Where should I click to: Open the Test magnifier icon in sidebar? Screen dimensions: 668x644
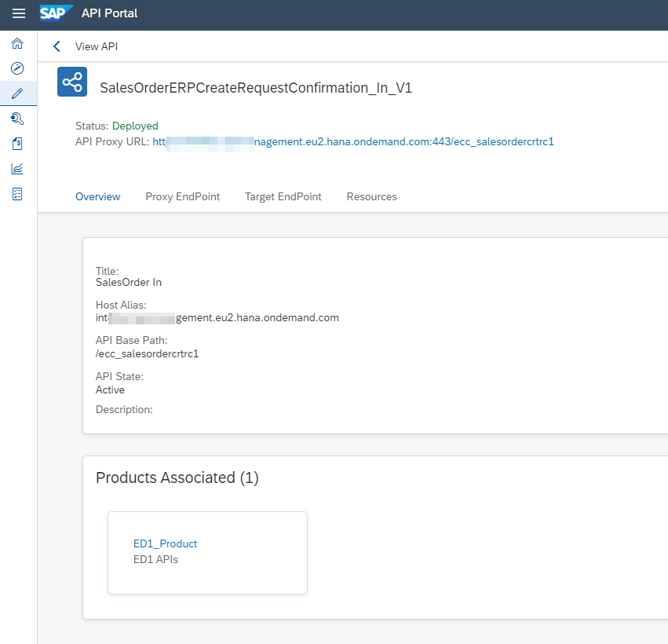(x=17, y=119)
